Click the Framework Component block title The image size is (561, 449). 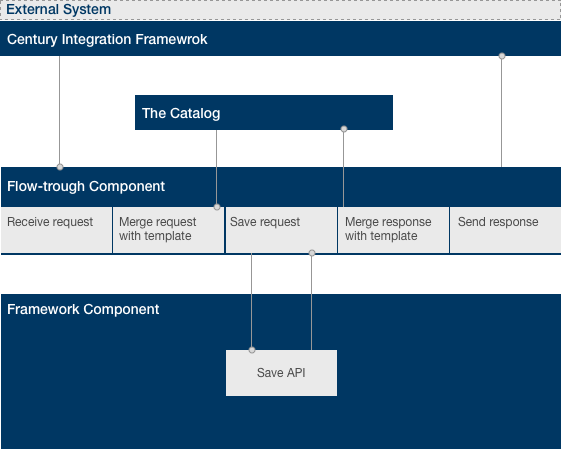pos(83,309)
